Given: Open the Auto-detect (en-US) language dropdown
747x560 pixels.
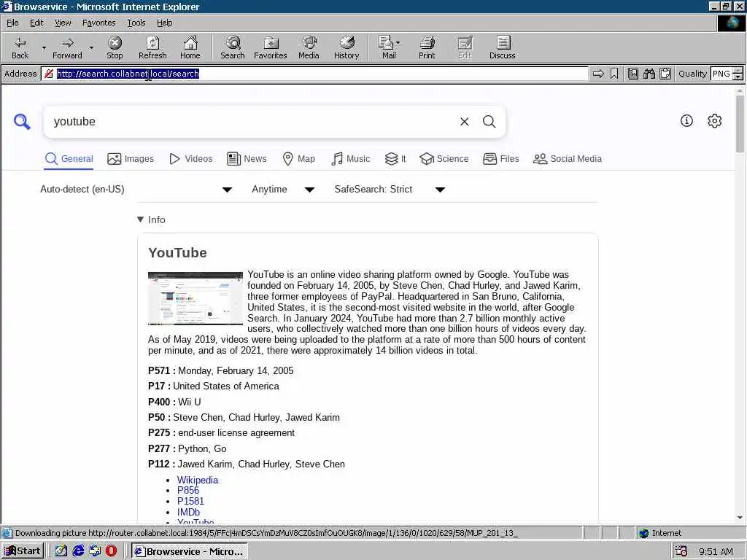Looking at the screenshot, I should pos(136,190).
